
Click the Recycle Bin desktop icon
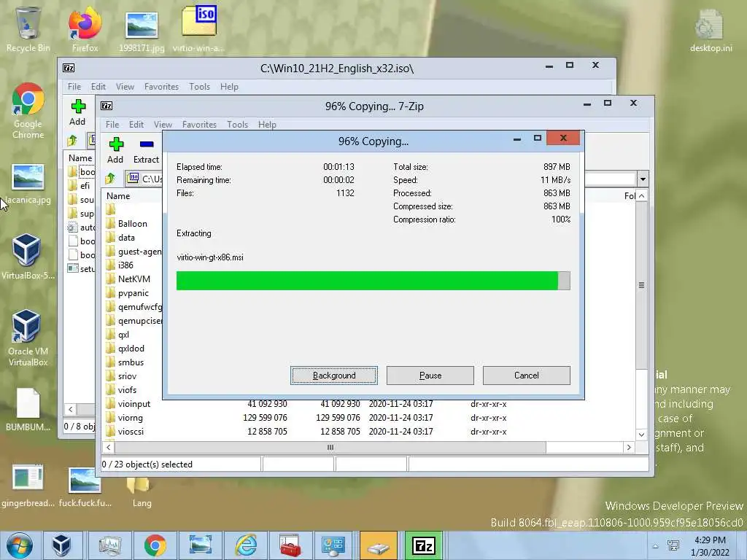(x=28, y=28)
